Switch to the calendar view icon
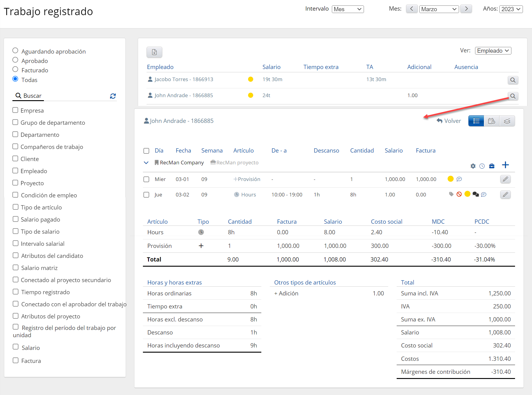The image size is (532, 395). [491, 121]
